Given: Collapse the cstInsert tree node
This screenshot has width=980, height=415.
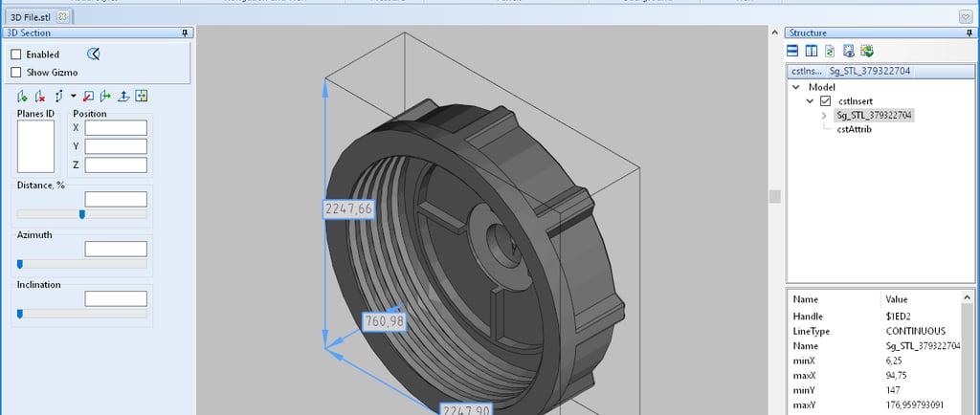Looking at the screenshot, I should click(x=810, y=101).
